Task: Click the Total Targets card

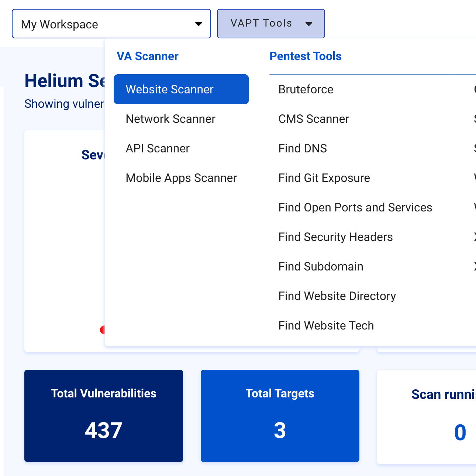Action: pyautogui.click(x=280, y=415)
